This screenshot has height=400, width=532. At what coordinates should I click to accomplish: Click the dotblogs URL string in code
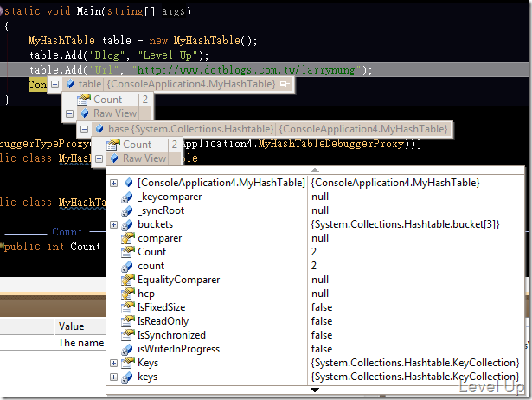pos(246,70)
